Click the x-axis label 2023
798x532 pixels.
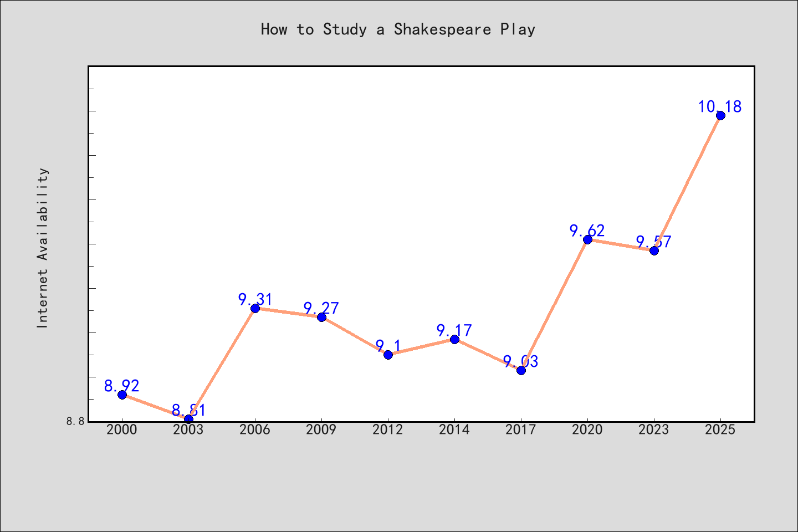[x=654, y=430]
